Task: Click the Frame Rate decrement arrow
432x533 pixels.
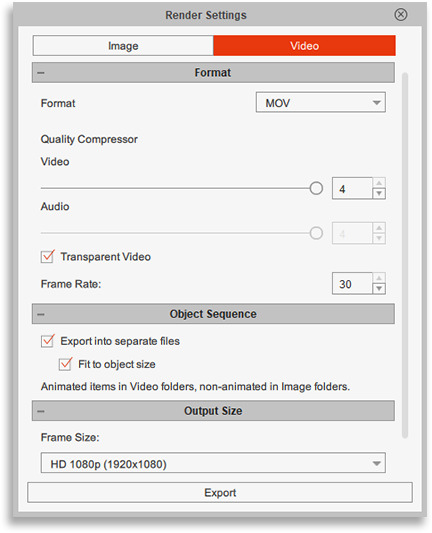Action: (x=379, y=289)
